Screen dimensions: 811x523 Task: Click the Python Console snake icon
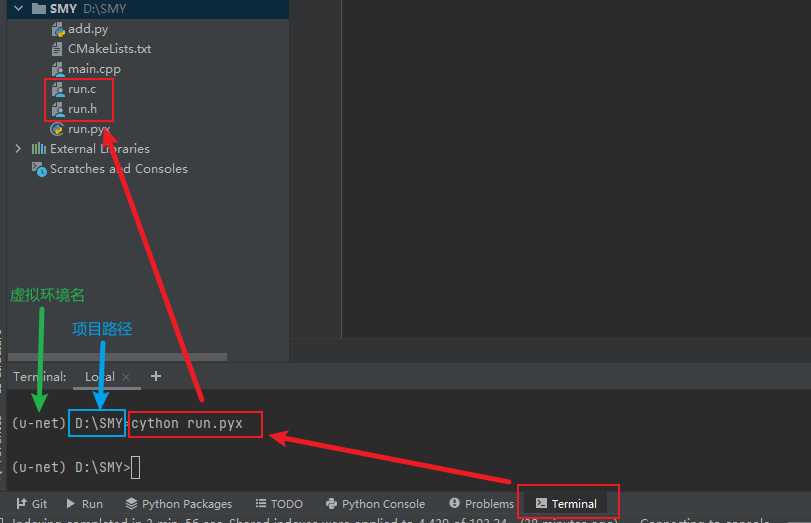click(332, 503)
